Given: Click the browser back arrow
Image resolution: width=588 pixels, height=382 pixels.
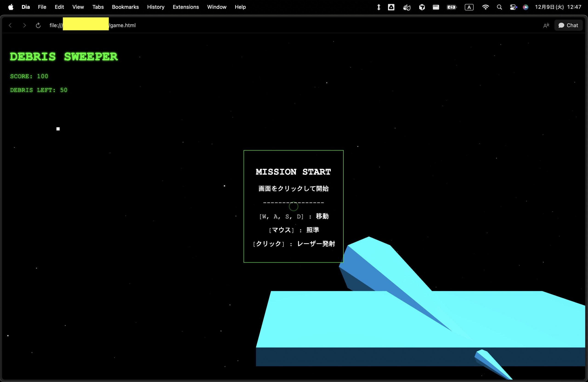Looking at the screenshot, I should coord(10,25).
